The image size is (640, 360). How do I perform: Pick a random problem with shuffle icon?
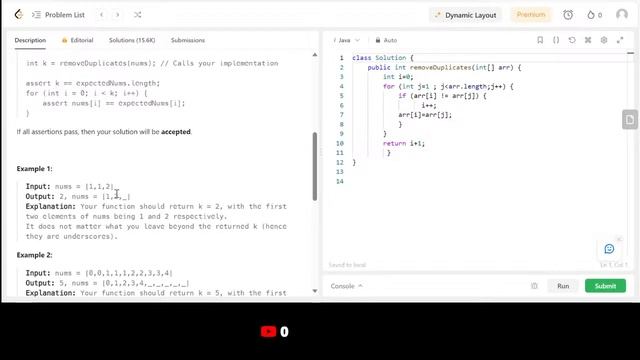coord(138,15)
